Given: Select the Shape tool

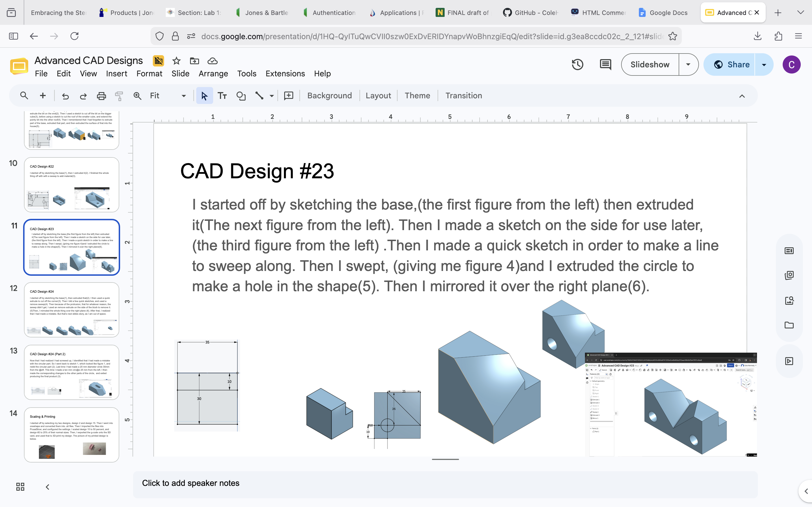Looking at the screenshot, I should [241, 96].
